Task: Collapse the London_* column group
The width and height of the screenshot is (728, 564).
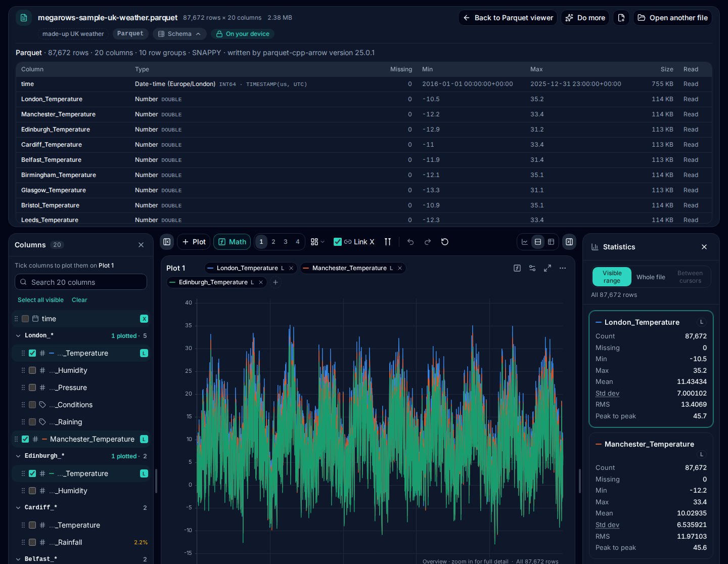Action: click(x=18, y=336)
